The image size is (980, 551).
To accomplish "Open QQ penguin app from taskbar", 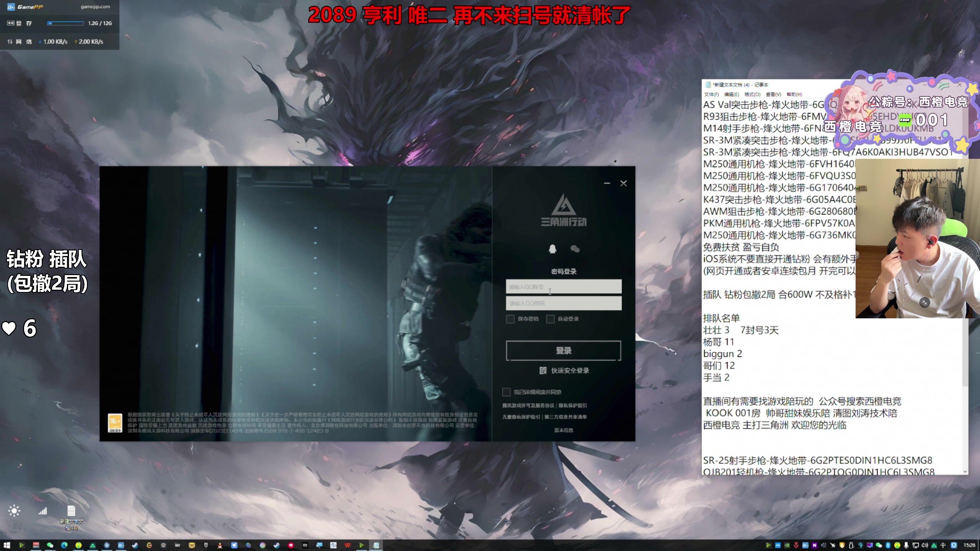I will point(220,545).
